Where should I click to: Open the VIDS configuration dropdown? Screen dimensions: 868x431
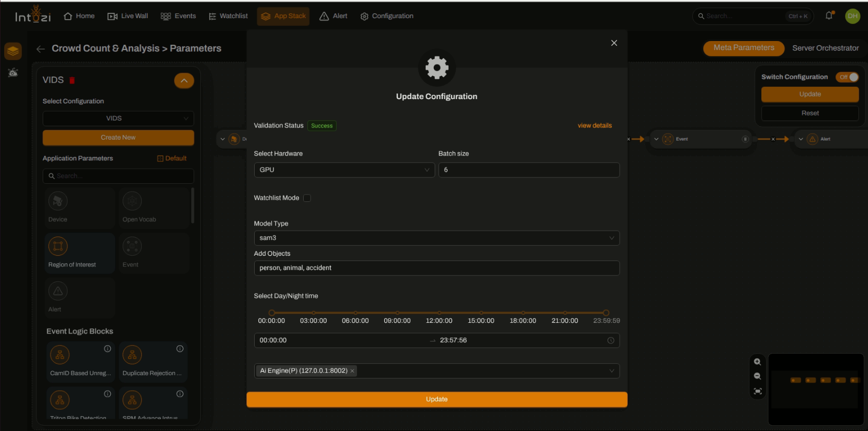(x=118, y=118)
